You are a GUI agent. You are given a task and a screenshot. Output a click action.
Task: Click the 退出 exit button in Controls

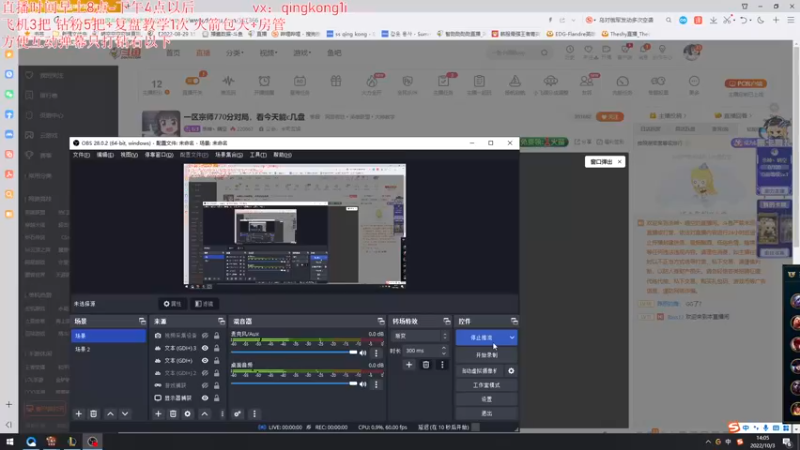pyautogui.click(x=487, y=413)
